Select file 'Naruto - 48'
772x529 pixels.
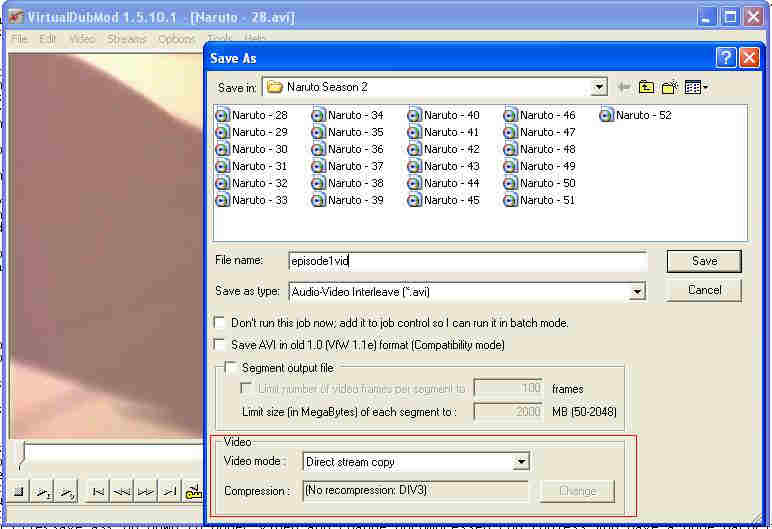coord(540,149)
